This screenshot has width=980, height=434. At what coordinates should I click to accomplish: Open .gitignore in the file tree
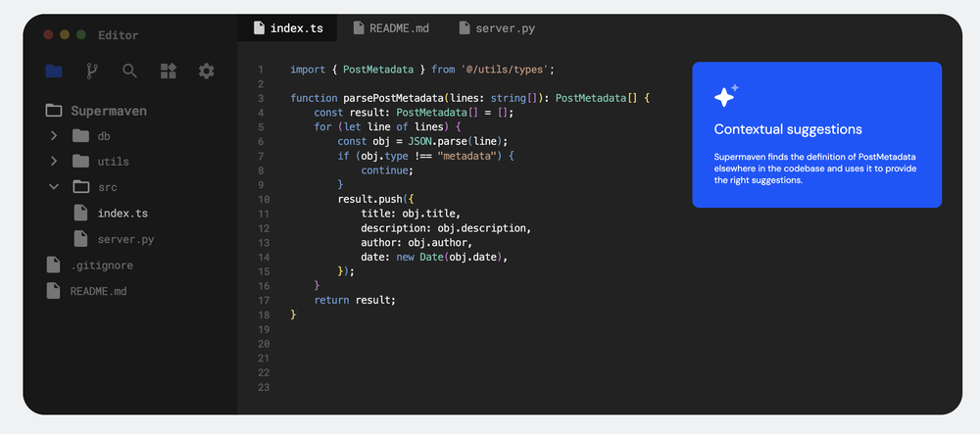click(101, 265)
